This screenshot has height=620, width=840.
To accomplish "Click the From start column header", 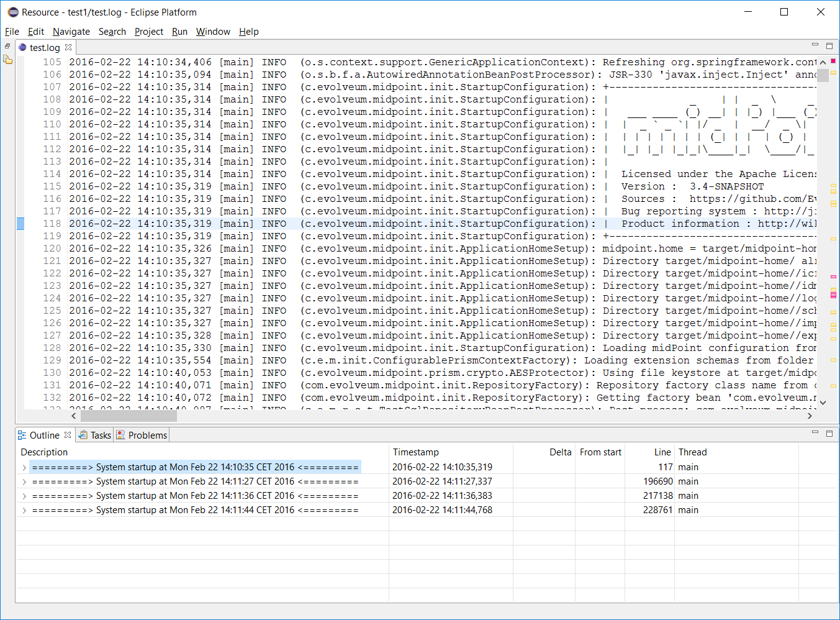I will pyautogui.click(x=600, y=452).
